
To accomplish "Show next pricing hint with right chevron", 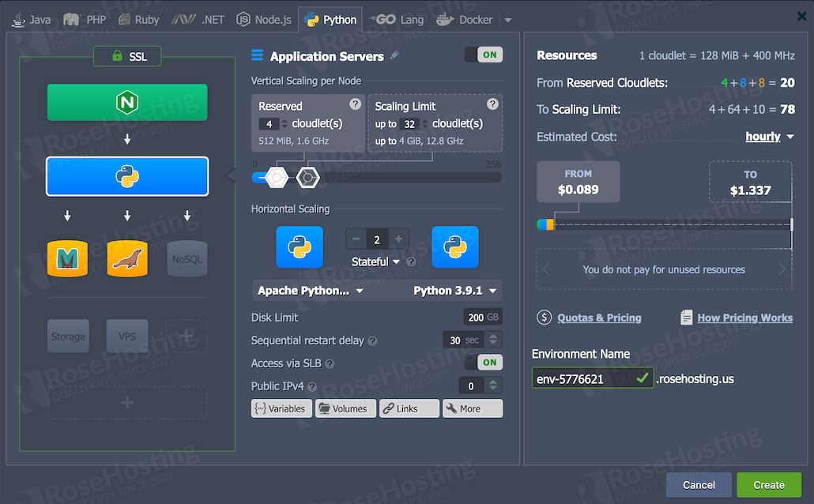I will point(782,269).
